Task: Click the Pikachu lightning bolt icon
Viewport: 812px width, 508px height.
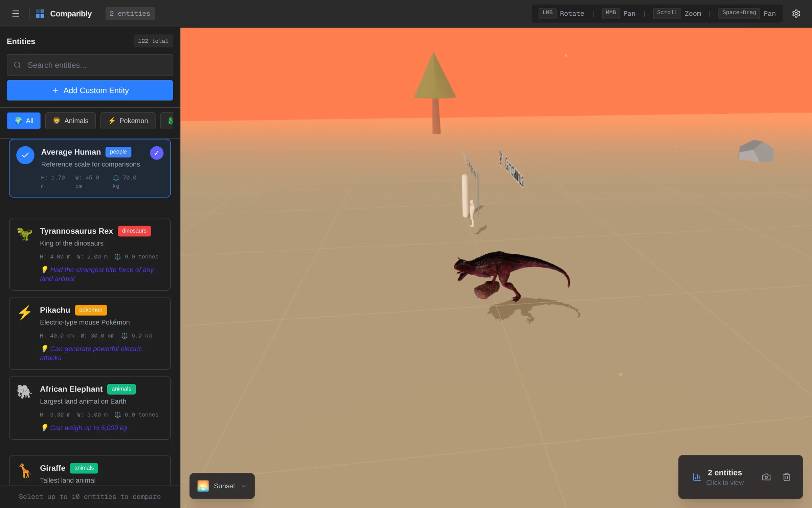Action: coord(25,313)
